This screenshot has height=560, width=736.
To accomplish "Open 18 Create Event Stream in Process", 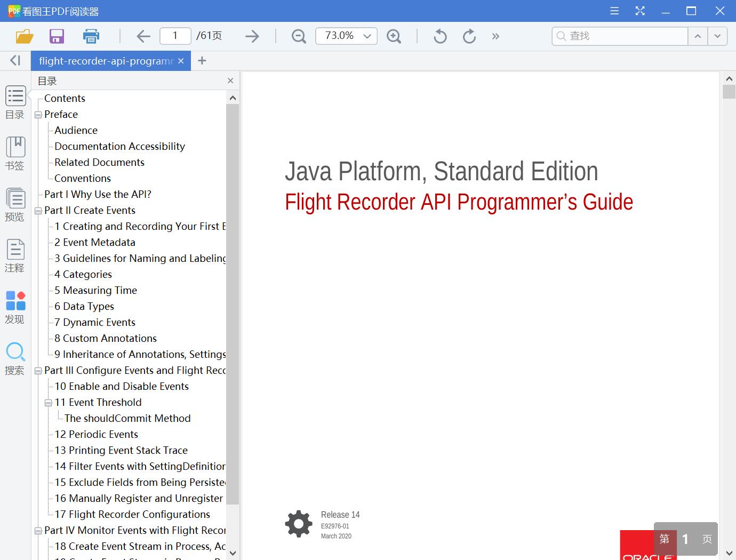I will 140,546.
